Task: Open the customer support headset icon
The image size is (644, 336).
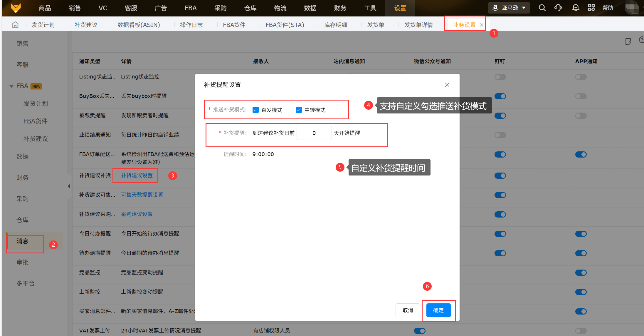Action: click(558, 8)
